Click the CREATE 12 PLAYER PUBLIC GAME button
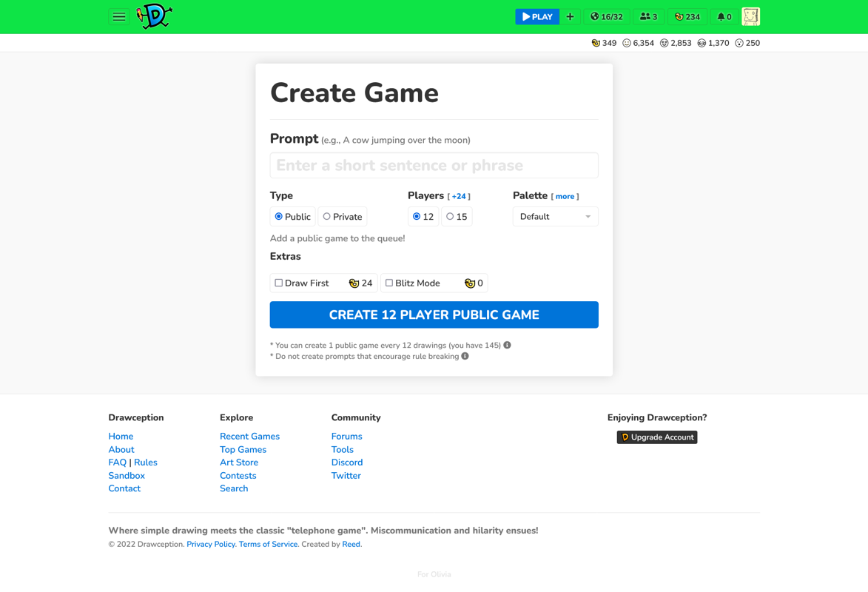The image size is (868, 592). click(434, 314)
